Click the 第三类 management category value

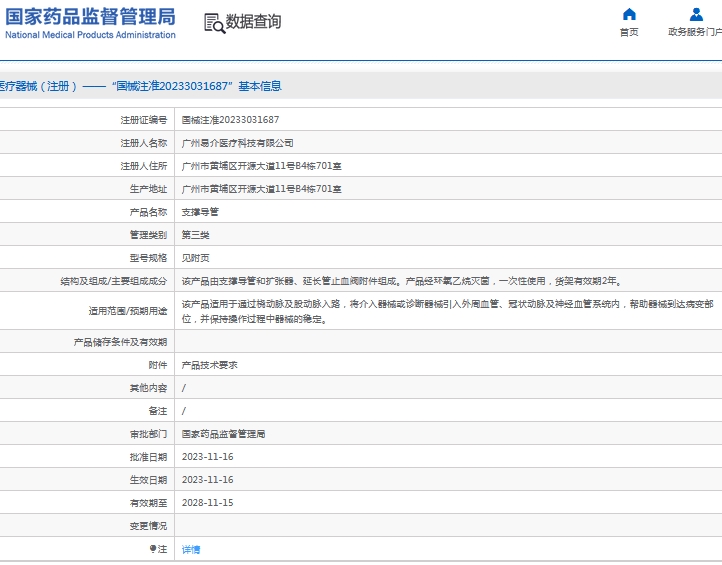pyautogui.click(x=195, y=235)
